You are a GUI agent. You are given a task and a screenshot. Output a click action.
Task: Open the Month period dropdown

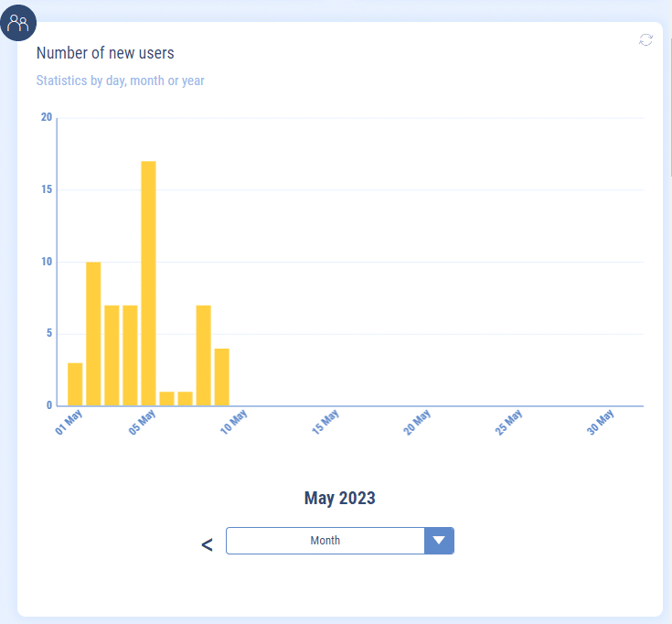(325, 541)
